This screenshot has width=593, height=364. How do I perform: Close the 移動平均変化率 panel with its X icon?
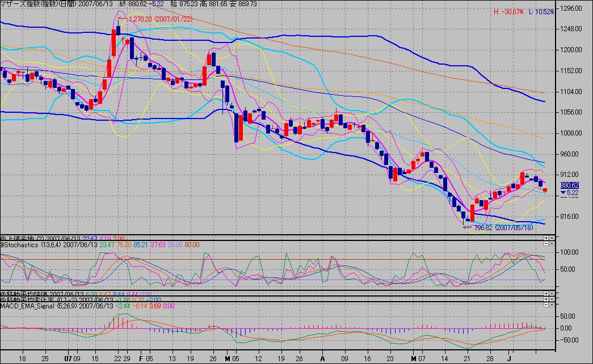[552, 299]
